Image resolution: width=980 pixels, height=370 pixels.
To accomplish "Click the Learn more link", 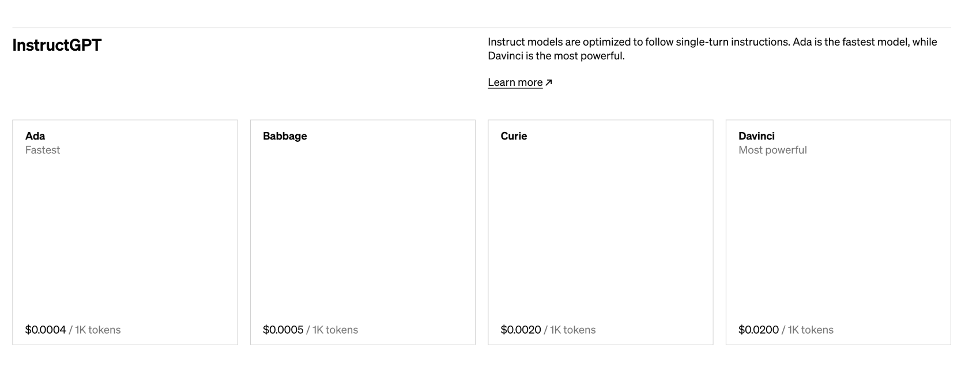I will pos(515,82).
